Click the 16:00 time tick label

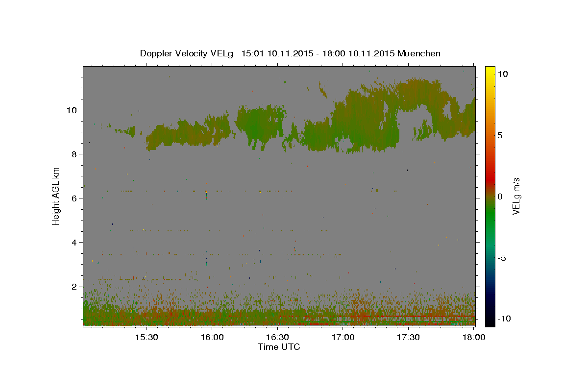[x=212, y=337]
